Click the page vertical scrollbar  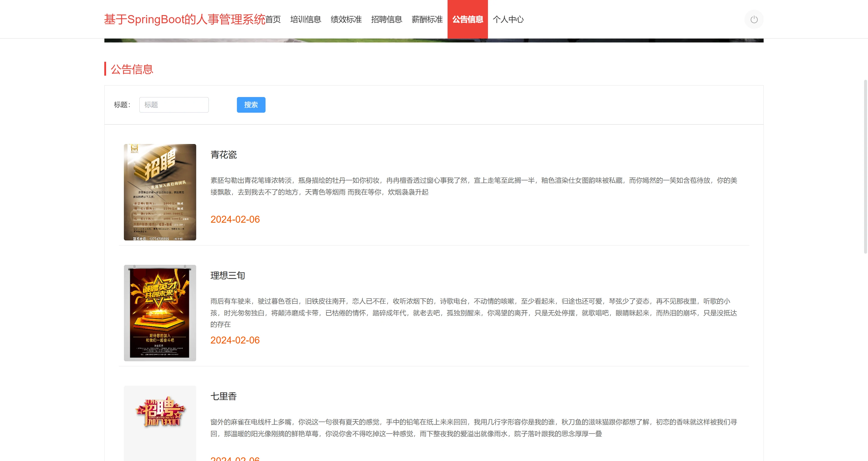[865, 166]
